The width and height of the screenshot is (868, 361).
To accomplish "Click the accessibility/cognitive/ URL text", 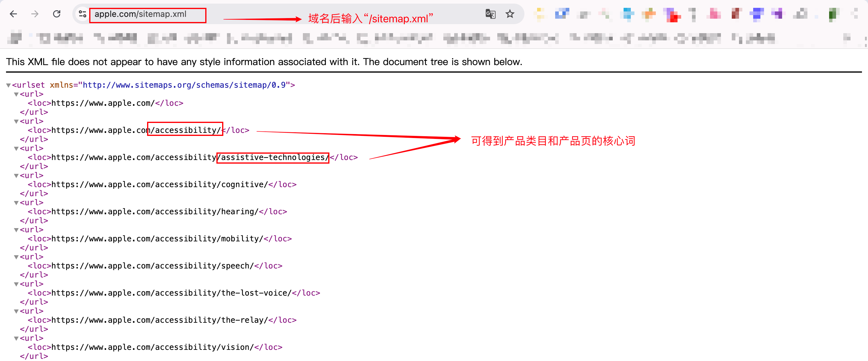I will point(159,184).
